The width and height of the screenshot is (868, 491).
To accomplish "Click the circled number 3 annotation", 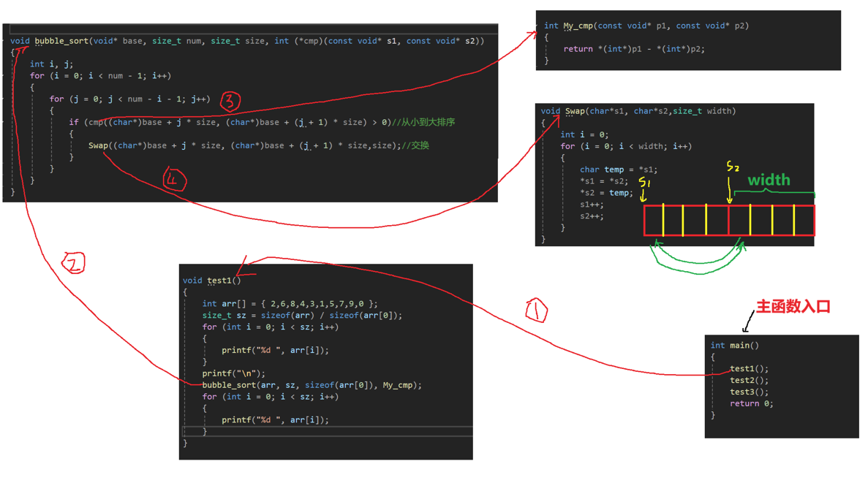I will (x=230, y=101).
